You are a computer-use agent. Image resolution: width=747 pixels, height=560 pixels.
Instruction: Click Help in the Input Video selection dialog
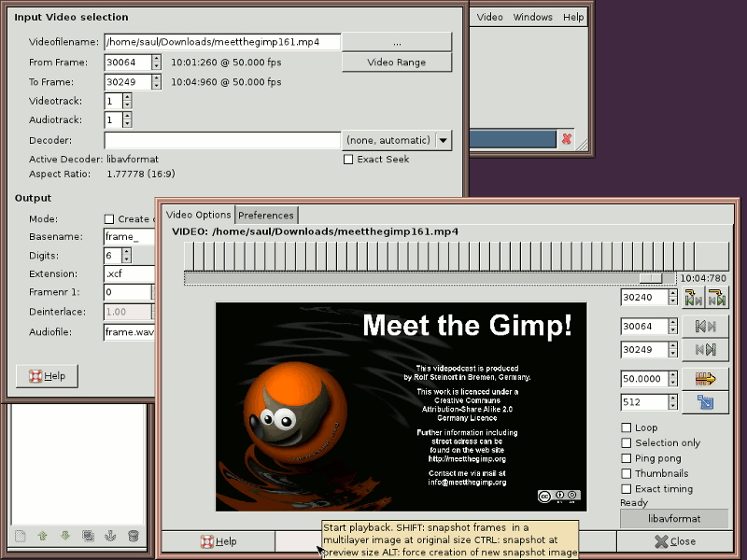click(x=48, y=376)
